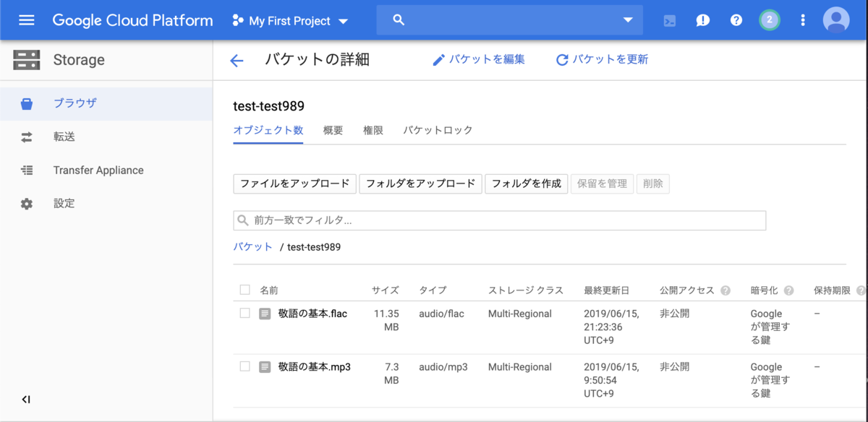Image resolution: width=868 pixels, height=422 pixels.
Task: Check the box for 敬語の基本.mp3
Action: point(244,366)
